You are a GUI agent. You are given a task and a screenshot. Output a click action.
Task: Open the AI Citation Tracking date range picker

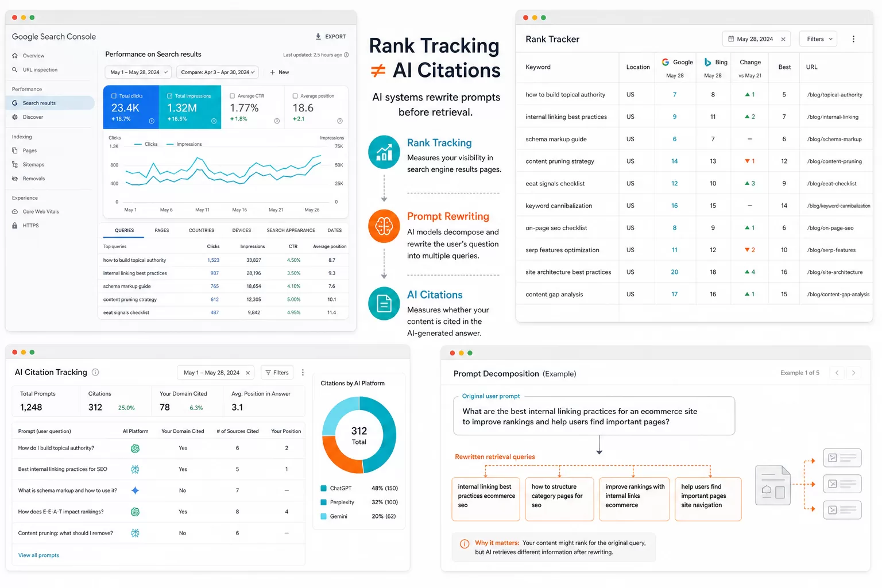[216, 373]
